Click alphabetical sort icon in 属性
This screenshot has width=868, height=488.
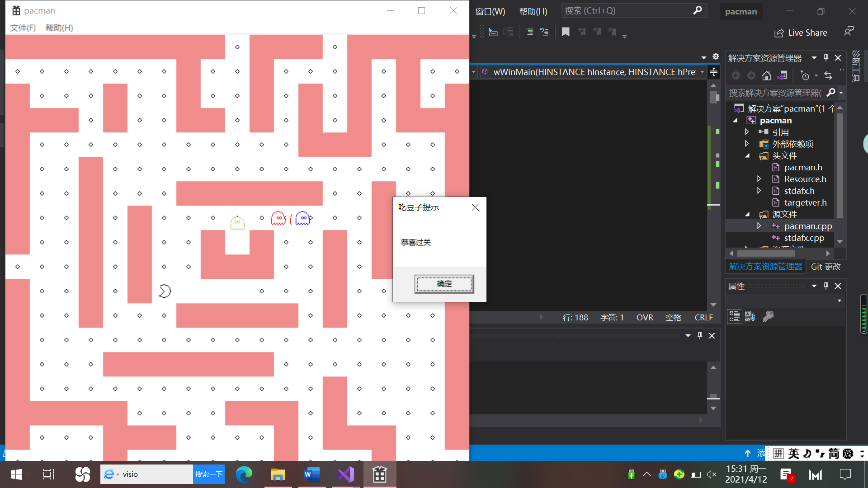coord(750,317)
